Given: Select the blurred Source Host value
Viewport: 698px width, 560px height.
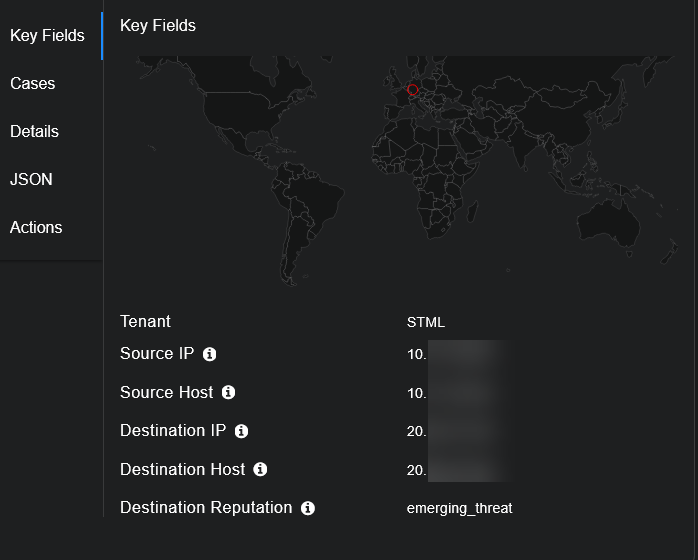Looking at the screenshot, I should click(460, 393).
